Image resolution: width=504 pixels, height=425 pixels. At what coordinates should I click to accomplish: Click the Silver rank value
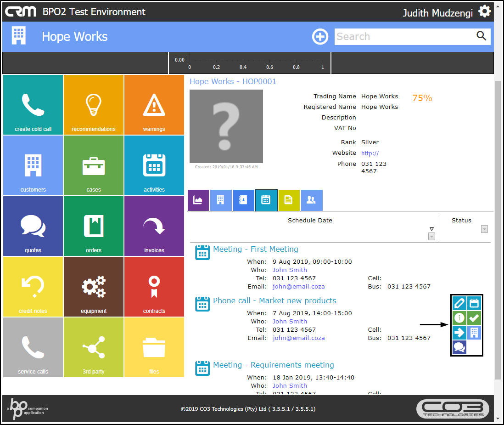pos(370,142)
